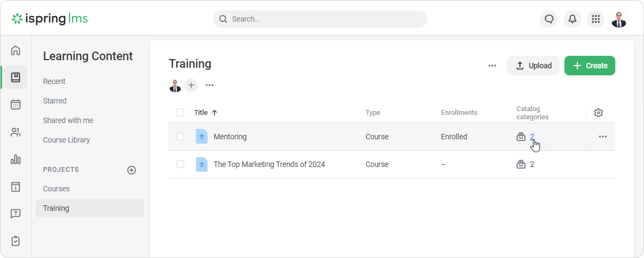Open Course Library in the sidebar
644x258 pixels.
pyautogui.click(x=66, y=140)
